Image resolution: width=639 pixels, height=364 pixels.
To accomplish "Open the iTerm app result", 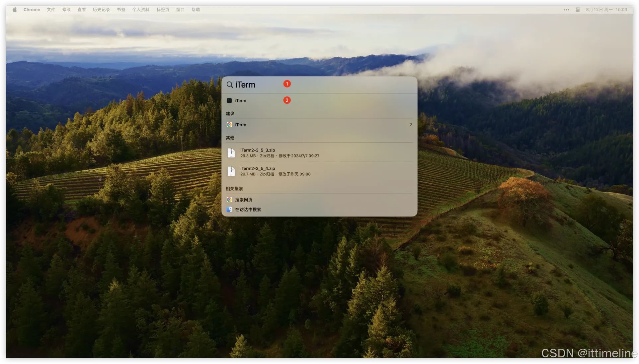I will coord(241,100).
